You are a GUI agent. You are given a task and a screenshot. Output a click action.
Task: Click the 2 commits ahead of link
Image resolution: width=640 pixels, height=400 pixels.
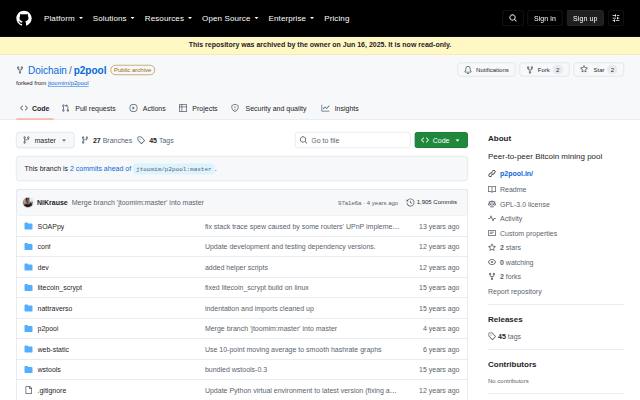coord(100,169)
